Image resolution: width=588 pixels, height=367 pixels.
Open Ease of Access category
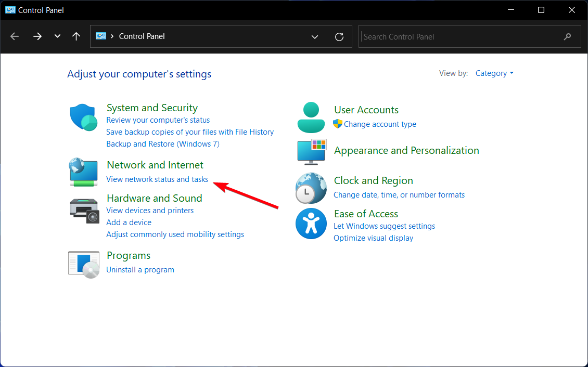[x=366, y=214]
